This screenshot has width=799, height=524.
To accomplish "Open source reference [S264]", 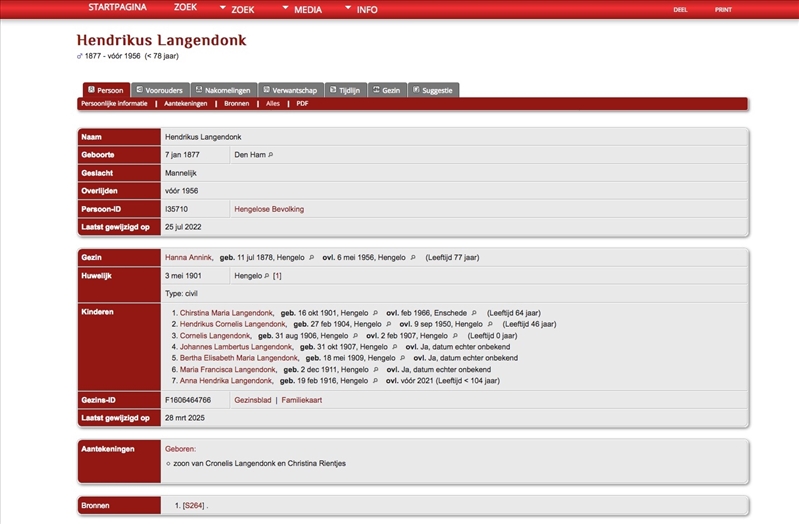I will [194, 506].
